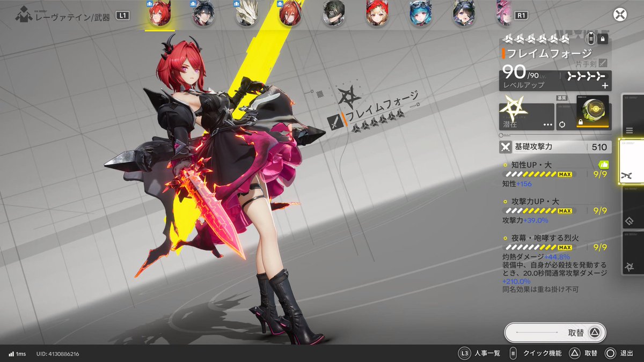644x362 pixels.
Task: Select the white dragon-like operator portrait
Action: [246, 14]
